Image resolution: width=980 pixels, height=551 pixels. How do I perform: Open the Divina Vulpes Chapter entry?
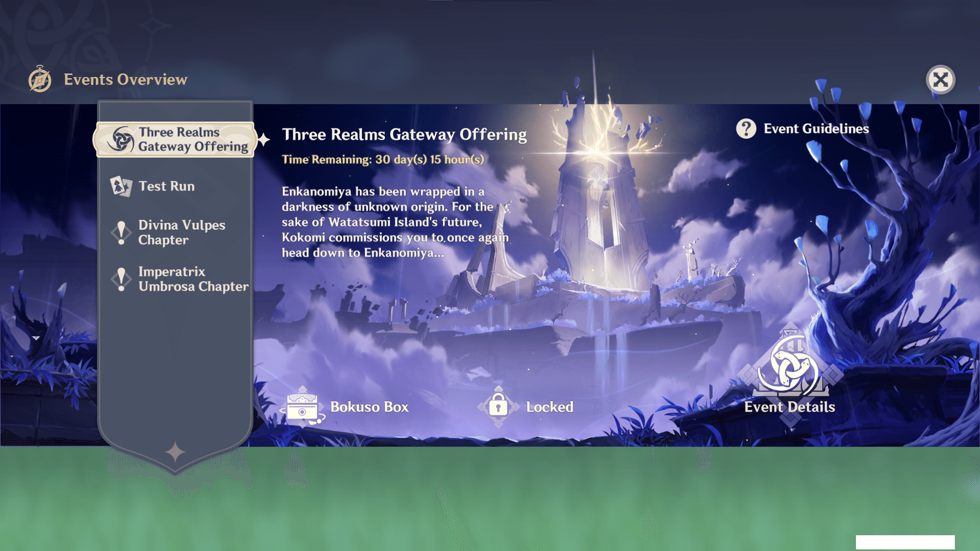pyautogui.click(x=181, y=233)
